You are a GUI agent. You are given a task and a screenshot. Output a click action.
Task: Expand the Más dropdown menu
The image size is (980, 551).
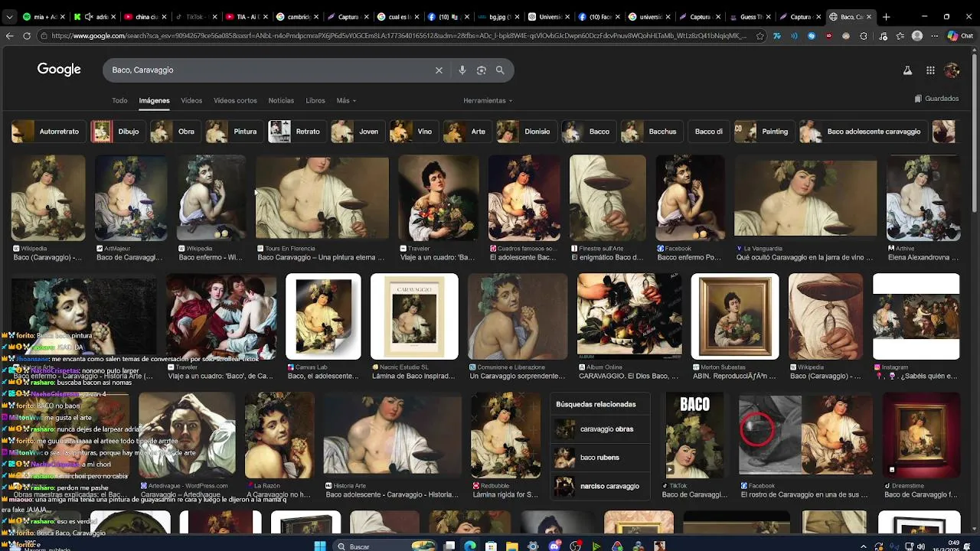[346, 100]
